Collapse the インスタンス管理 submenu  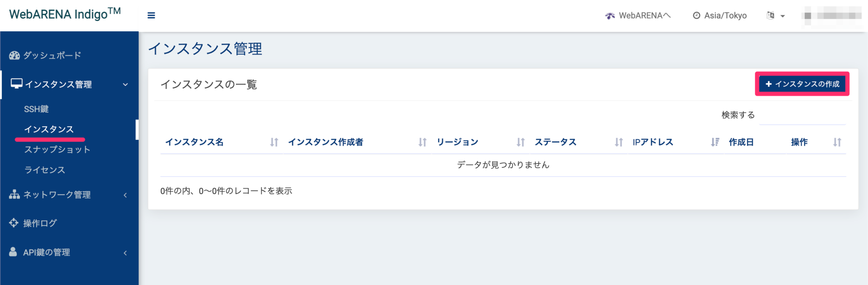pos(125,84)
